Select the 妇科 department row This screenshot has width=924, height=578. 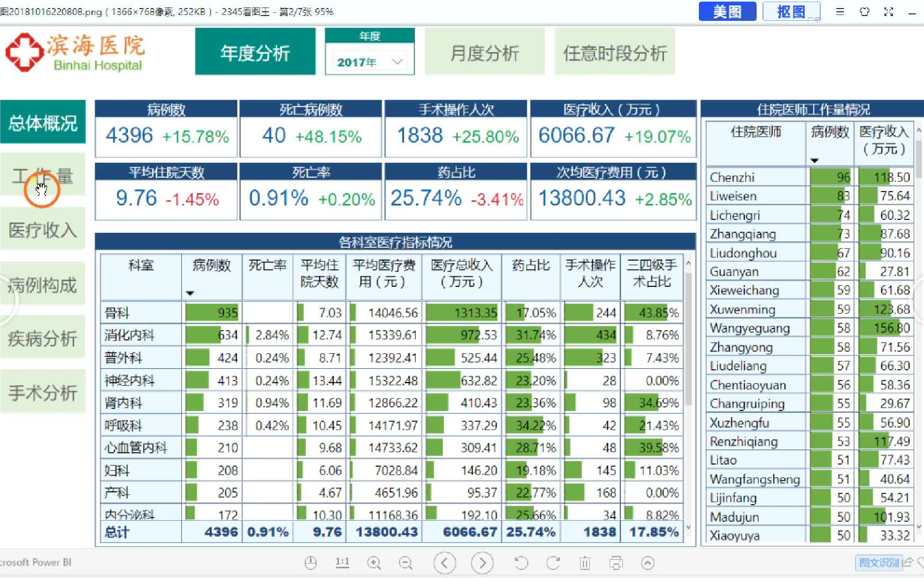click(x=391, y=470)
